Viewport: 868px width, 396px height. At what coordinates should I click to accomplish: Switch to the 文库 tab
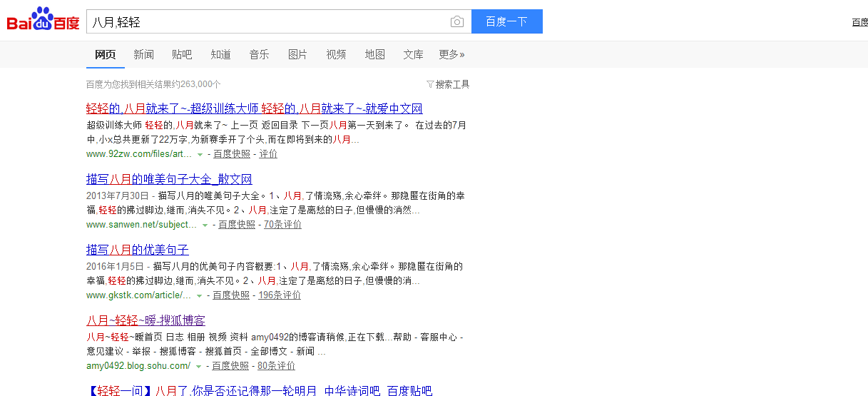click(413, 54)
